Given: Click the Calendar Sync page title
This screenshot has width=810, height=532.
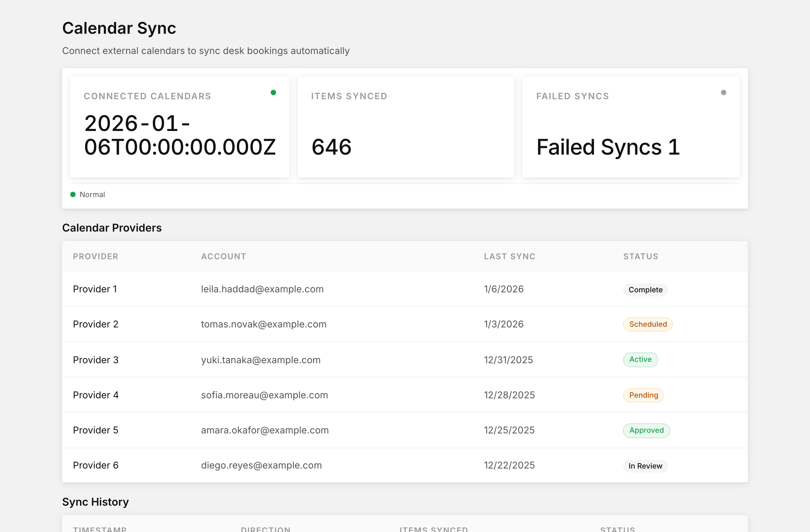Looking at the screenshot, I should [119, 28].
